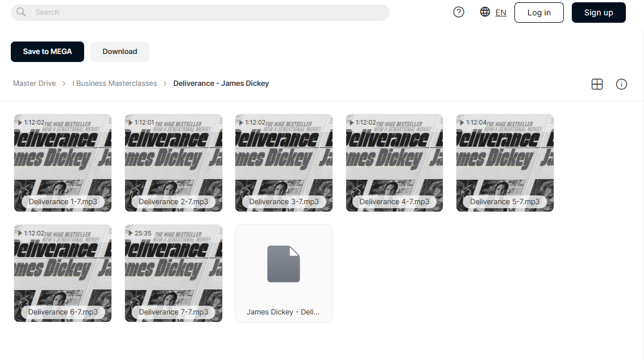Open Deliverance 1-7.mp3 thumbnail
644x360 pixels.
63,163
